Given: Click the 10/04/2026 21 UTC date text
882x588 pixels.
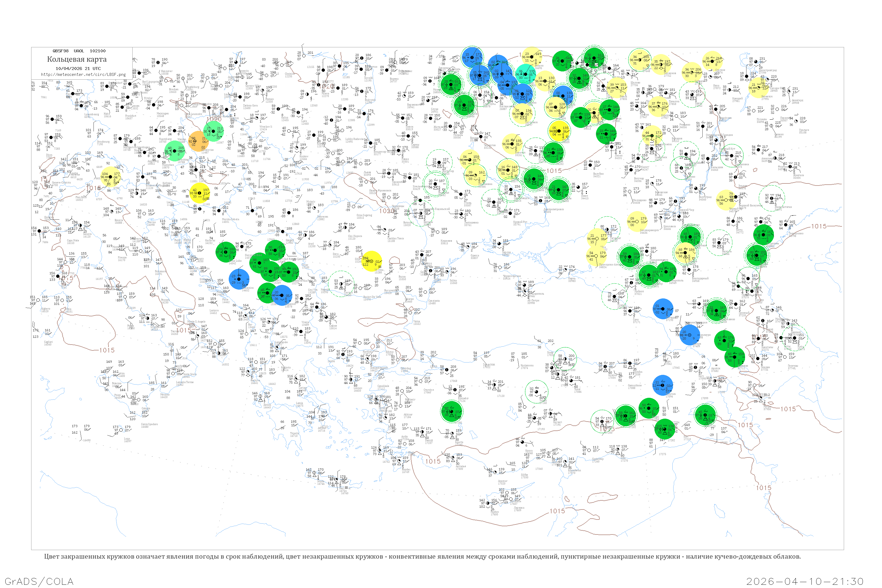Looking at the screenshot, I should (x=78, y=68).
